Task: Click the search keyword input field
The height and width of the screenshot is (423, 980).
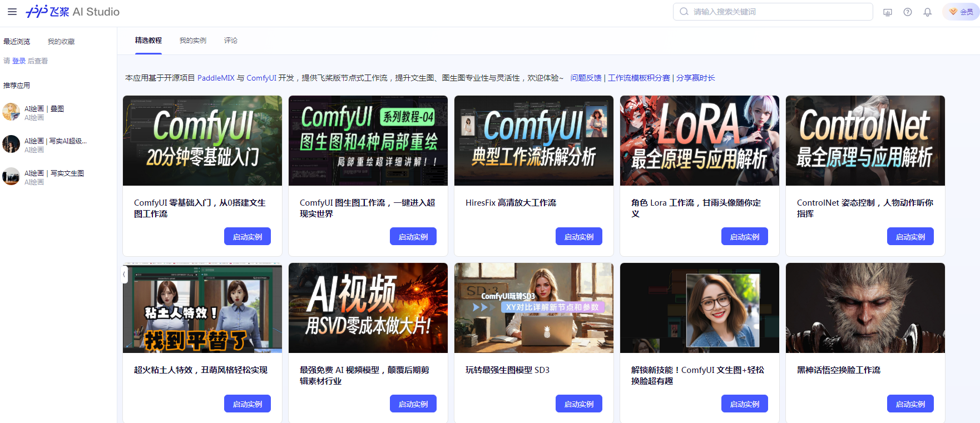Action: point(779,12)
